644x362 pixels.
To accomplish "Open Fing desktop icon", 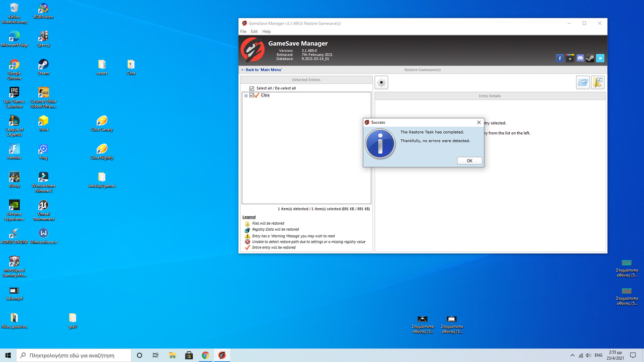I will pyautogui.click(x=43, y=152).
